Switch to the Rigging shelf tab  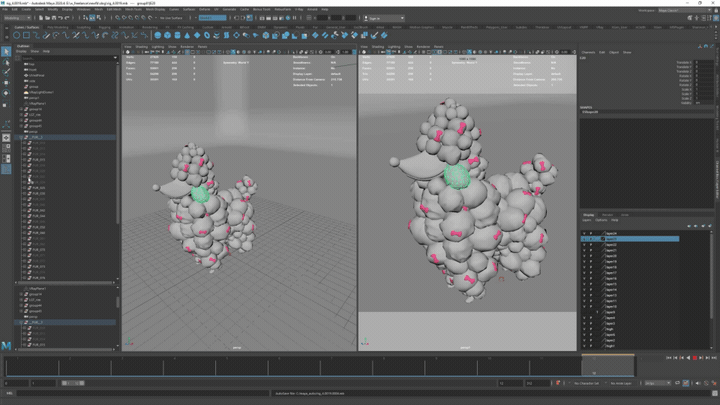tap(105, 27)
